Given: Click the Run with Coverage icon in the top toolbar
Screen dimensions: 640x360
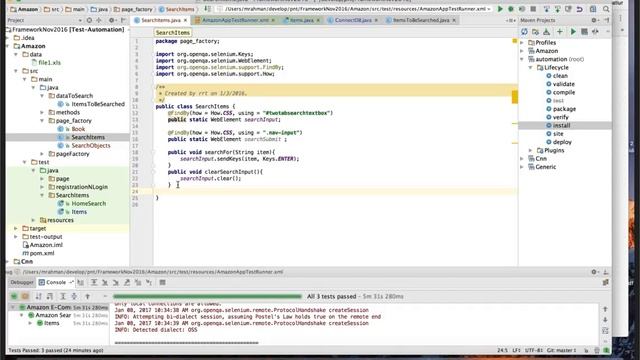Looking at the screenshot, I should [x=522, y=9].
